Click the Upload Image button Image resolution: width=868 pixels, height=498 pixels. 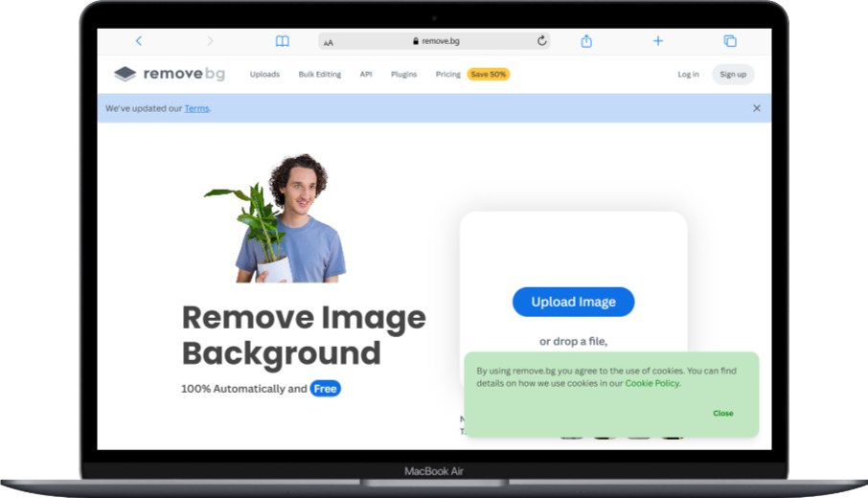click(x=574, y=302)
